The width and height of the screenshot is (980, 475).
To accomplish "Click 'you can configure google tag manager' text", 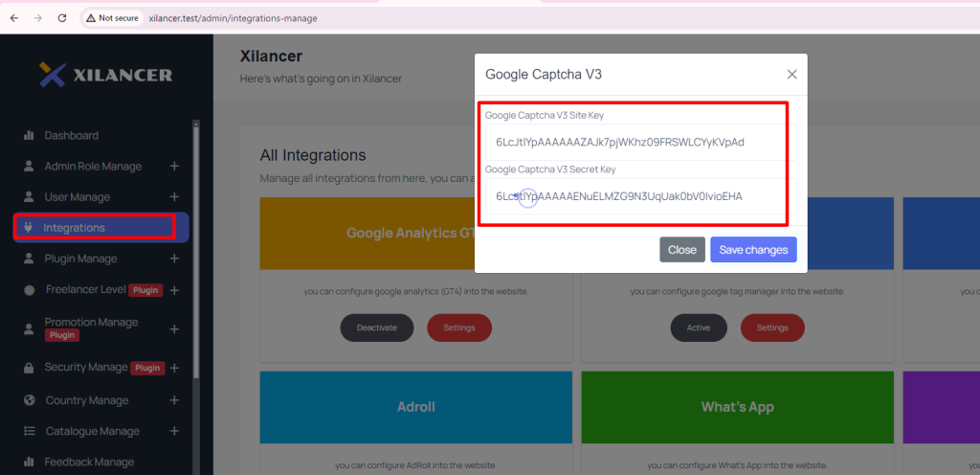I will point(738,291).
